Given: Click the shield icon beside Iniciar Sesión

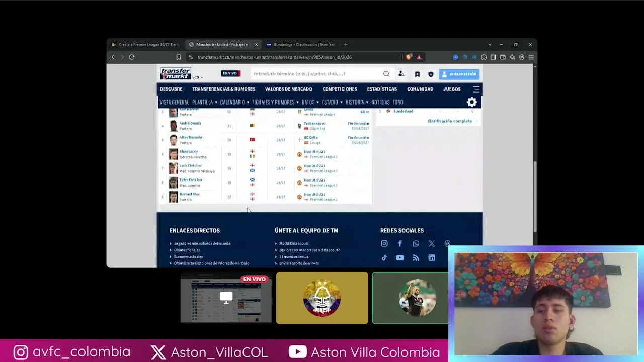Looking at the screenshot, I should click(431, 74).
